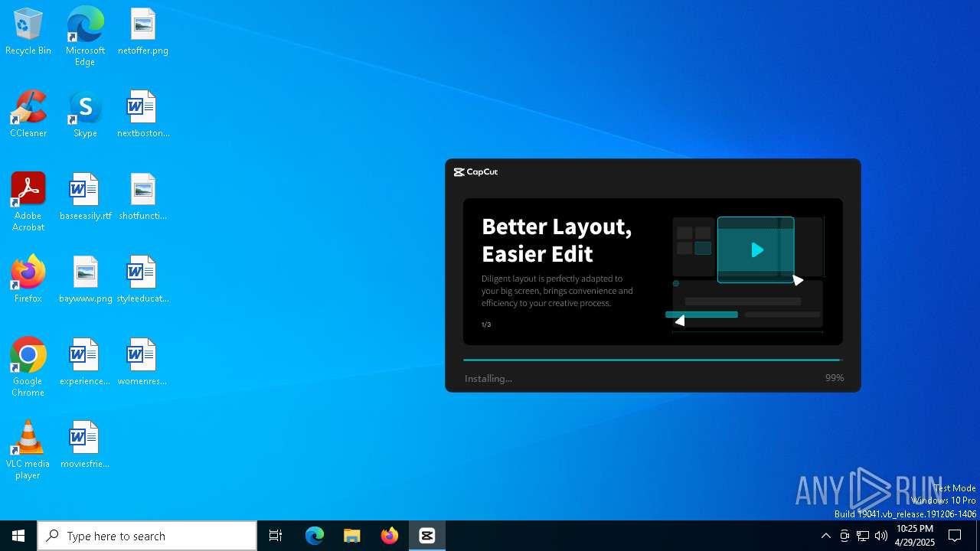Open network status tray icon
The width and height of the screenshot is (980, 551).
[863, 536]
